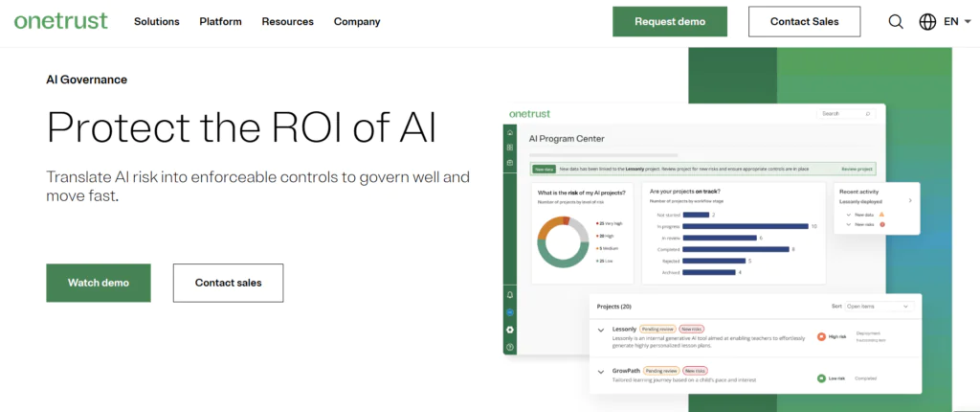
Task: Click the notifications bell in dashboard sidebar
Action: (x=510, y=294)
